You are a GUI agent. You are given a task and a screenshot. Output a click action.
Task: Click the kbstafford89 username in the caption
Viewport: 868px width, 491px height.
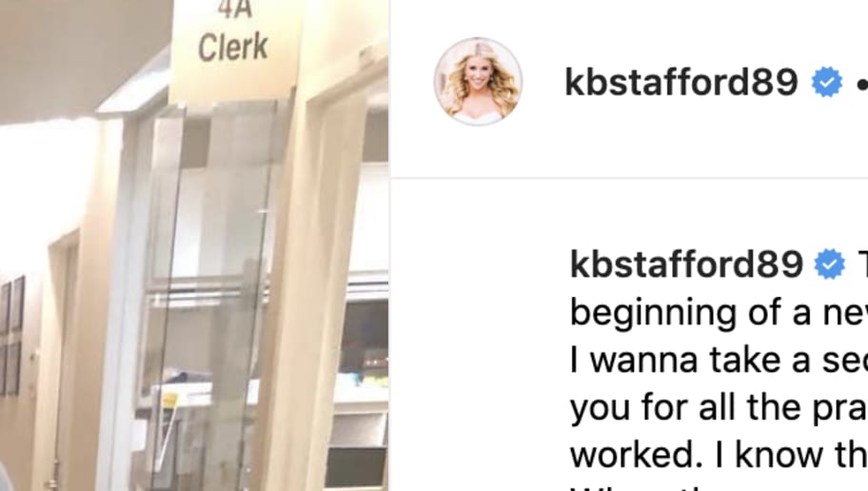point(686,264)
